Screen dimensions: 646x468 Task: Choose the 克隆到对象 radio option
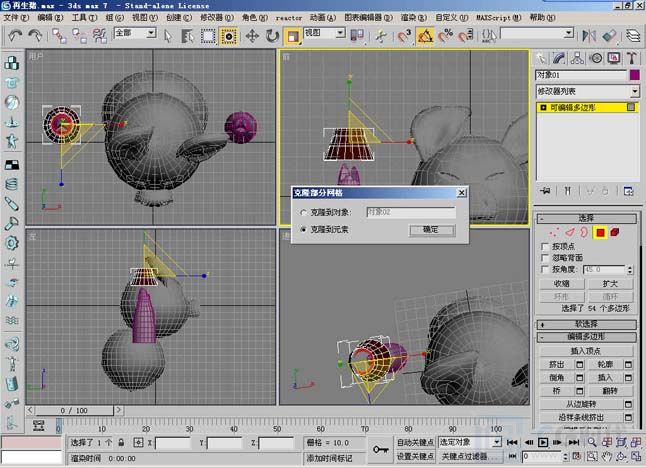pyautogui.click(x=303, y=213)
